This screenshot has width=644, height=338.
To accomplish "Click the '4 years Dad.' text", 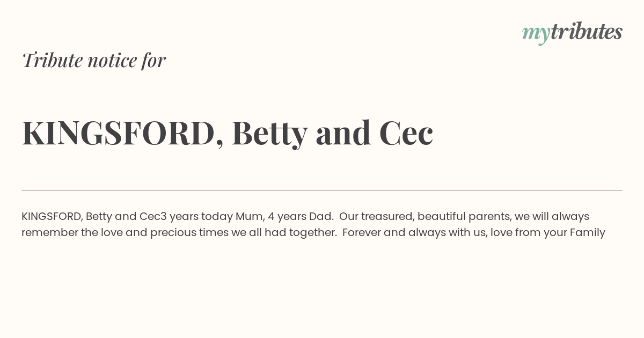I will point(301,216).
